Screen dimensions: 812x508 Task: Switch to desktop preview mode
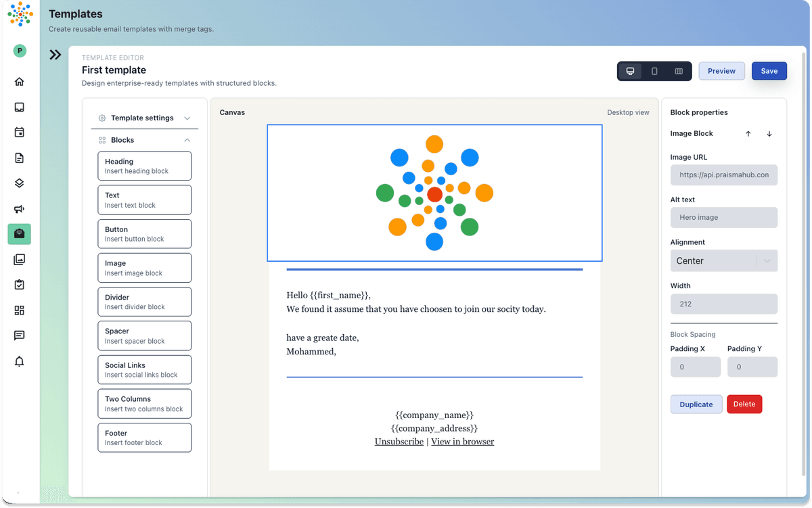click(630, 71)
